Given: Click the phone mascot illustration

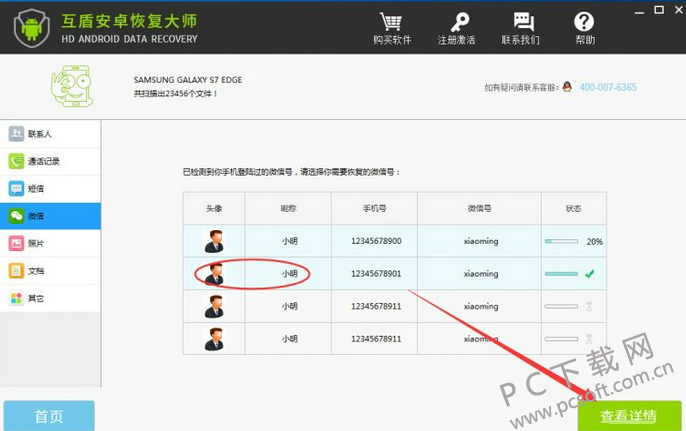Looking at the screenshot, I should tap(72, 86).
